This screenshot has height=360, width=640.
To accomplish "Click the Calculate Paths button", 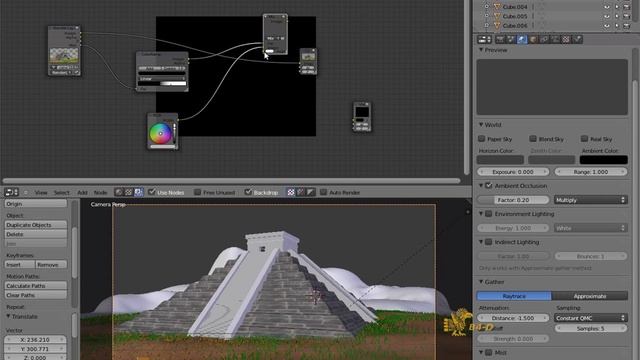I will [36, 285].
